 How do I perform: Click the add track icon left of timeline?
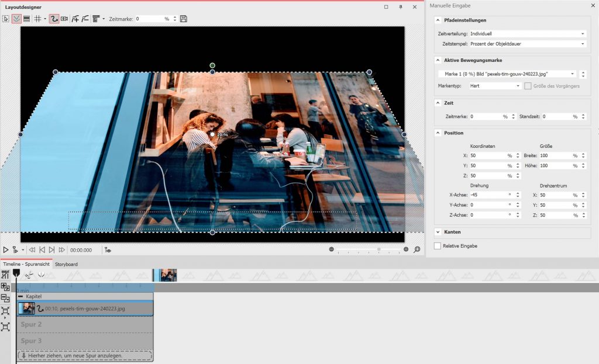(x=5, y=287)
